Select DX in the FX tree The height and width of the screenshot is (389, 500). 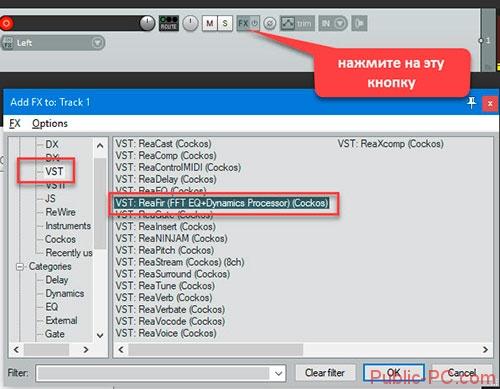tap(52, 144)
